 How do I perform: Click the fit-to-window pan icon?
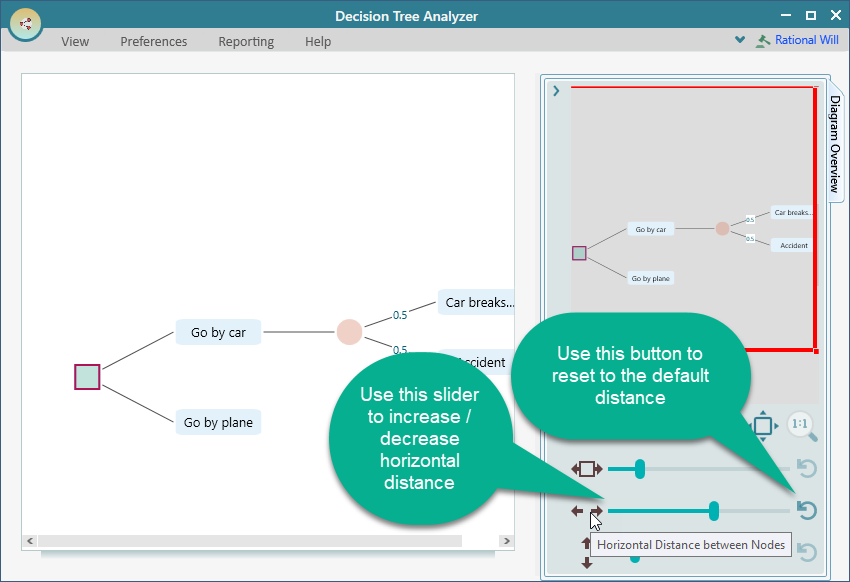[762, 426]
